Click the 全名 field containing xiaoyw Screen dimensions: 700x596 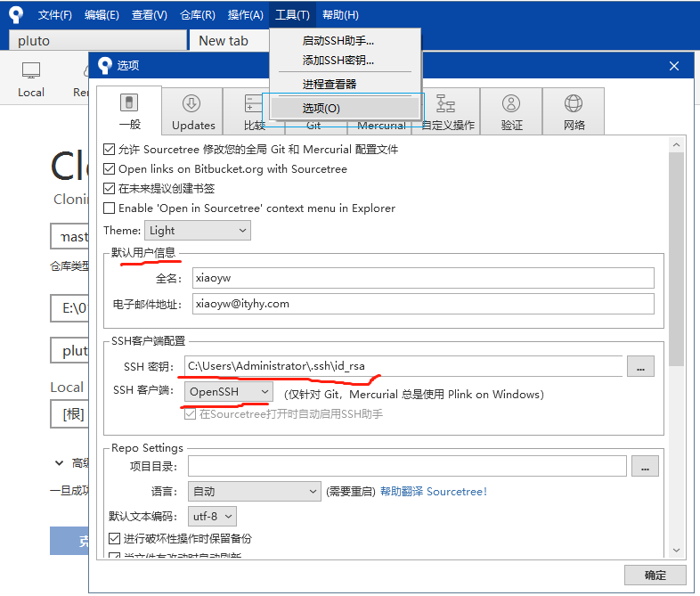423,278
